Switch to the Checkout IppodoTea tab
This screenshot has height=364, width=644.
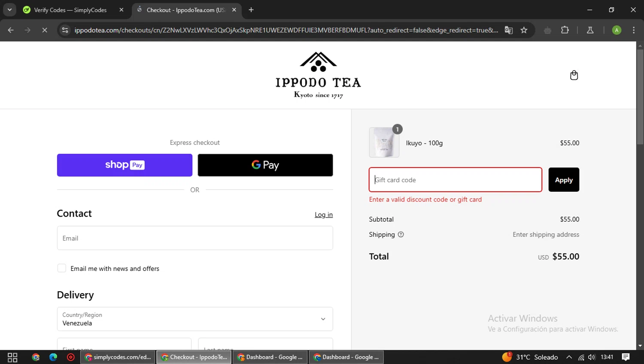click(x=186, y=10)
